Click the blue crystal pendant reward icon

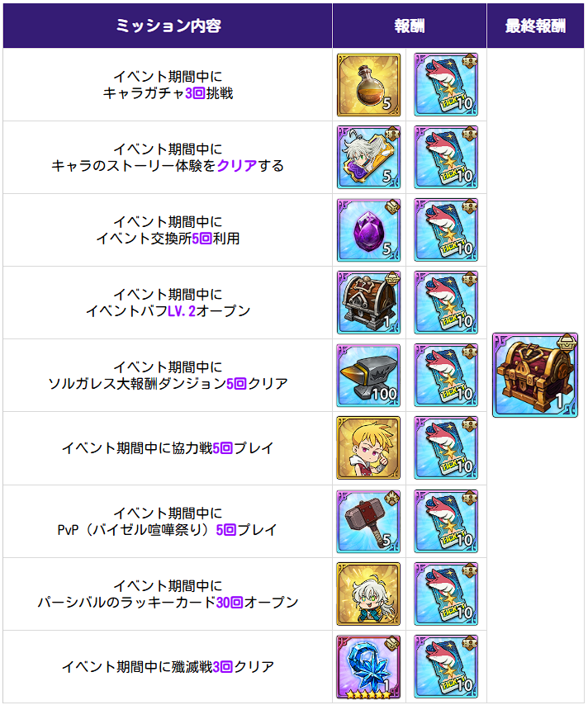click(x=368, y=667)
